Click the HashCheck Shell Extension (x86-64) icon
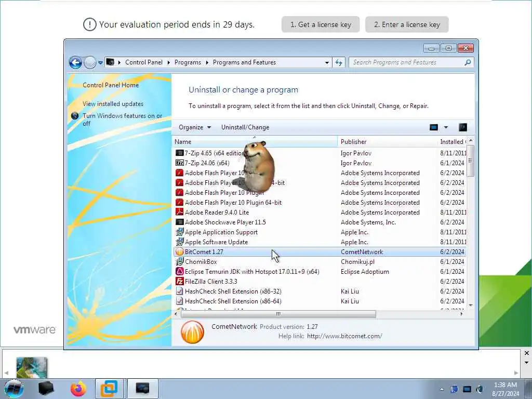The image size is (532, 399). click(179, 301)
